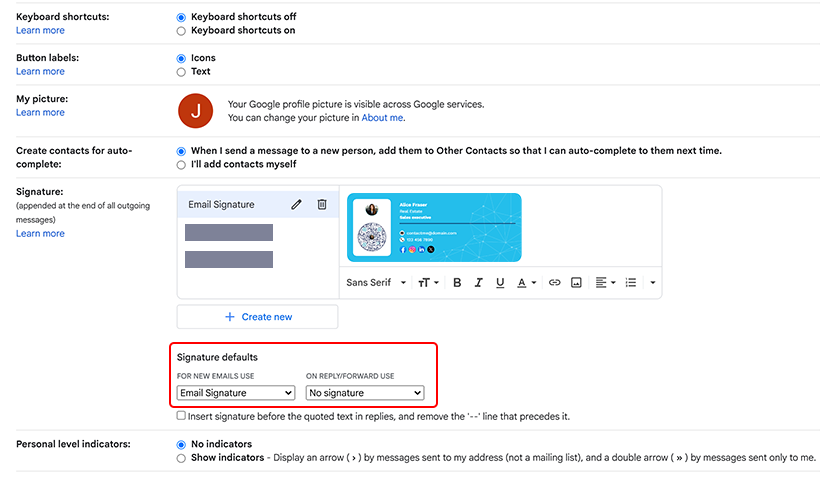Image resolution: width=820 pixels, height=480 pixels.
Task: Click the blue signature banner image
Action: click(434, 227)
